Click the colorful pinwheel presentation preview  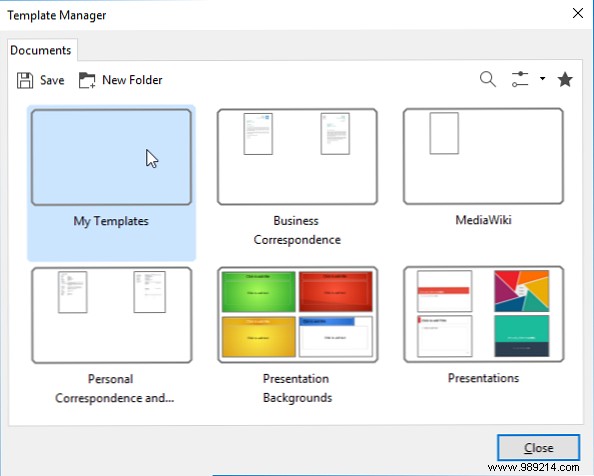[x=522, y=291]
